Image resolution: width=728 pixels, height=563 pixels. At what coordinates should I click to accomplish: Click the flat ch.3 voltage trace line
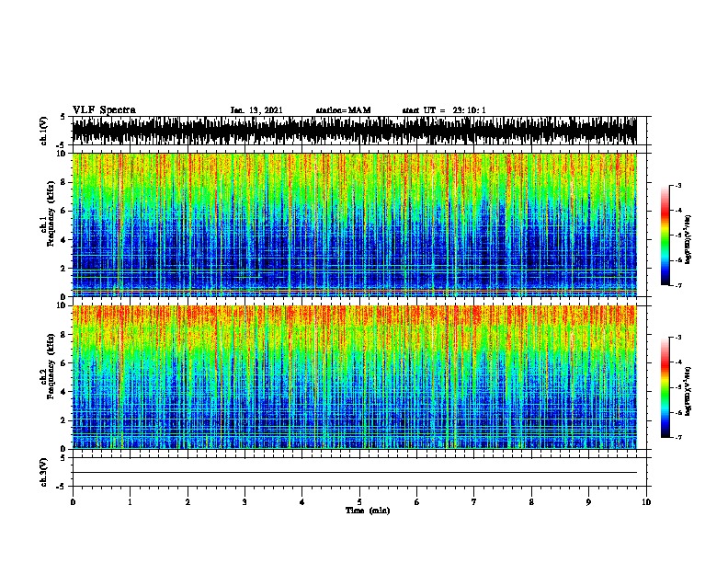(354, 473)
